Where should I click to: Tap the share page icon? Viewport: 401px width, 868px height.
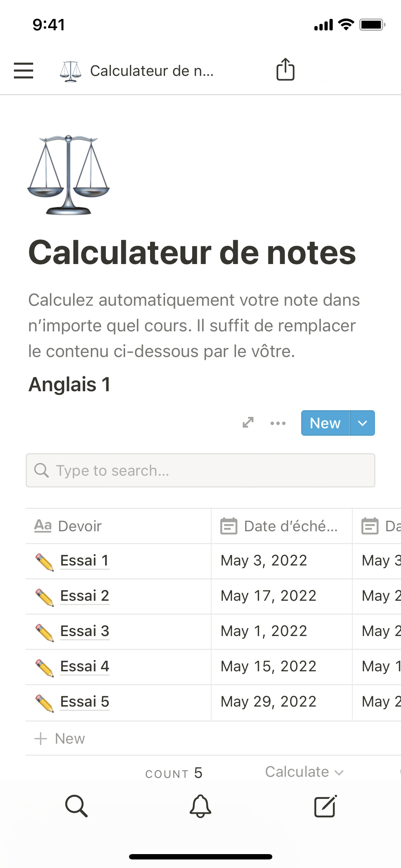point(285,69)
